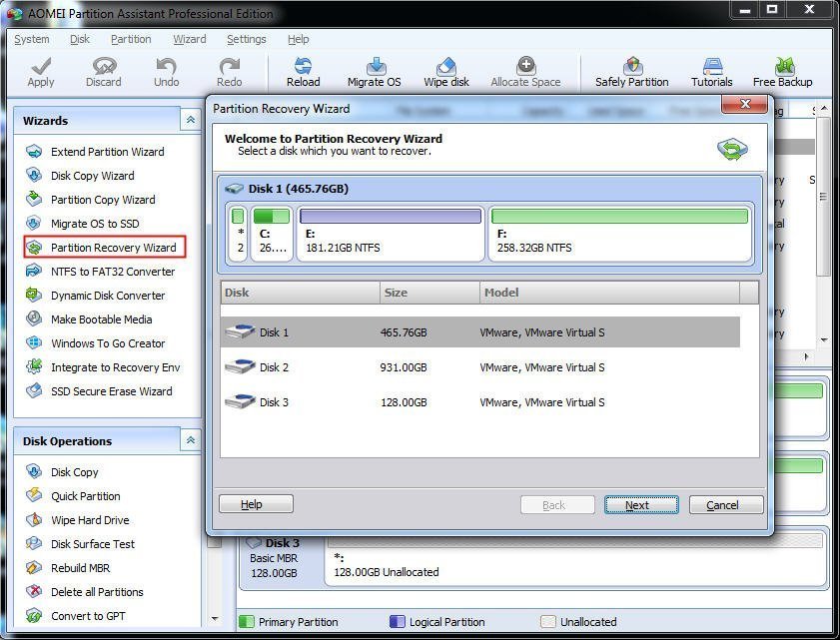
Task: Click the Help button in the wizard
Action: [x=256, y=504]
